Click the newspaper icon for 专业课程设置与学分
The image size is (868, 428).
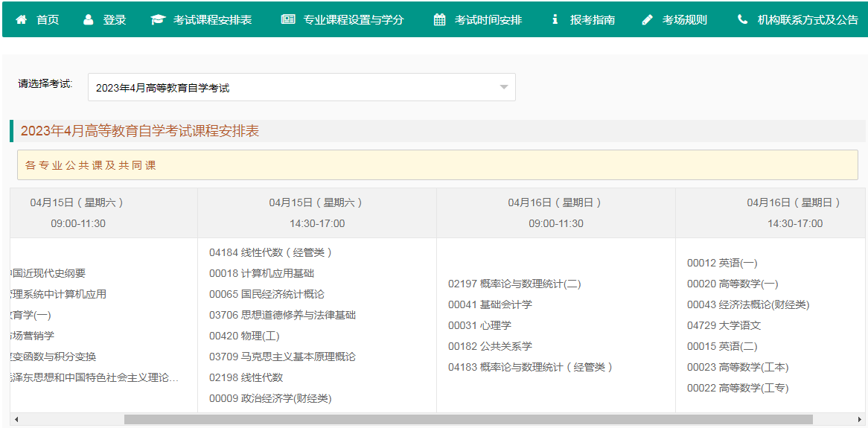tap(288, 20)
